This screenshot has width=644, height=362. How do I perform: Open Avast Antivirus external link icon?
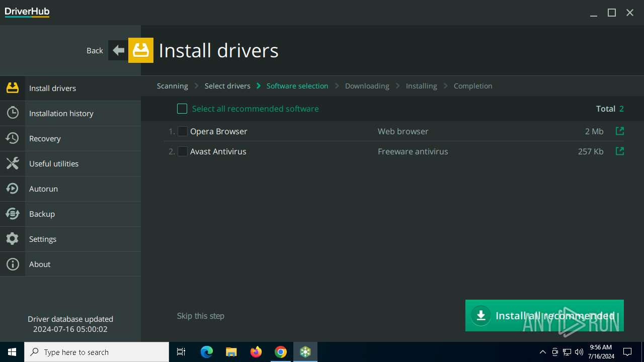tap(620, 151)
